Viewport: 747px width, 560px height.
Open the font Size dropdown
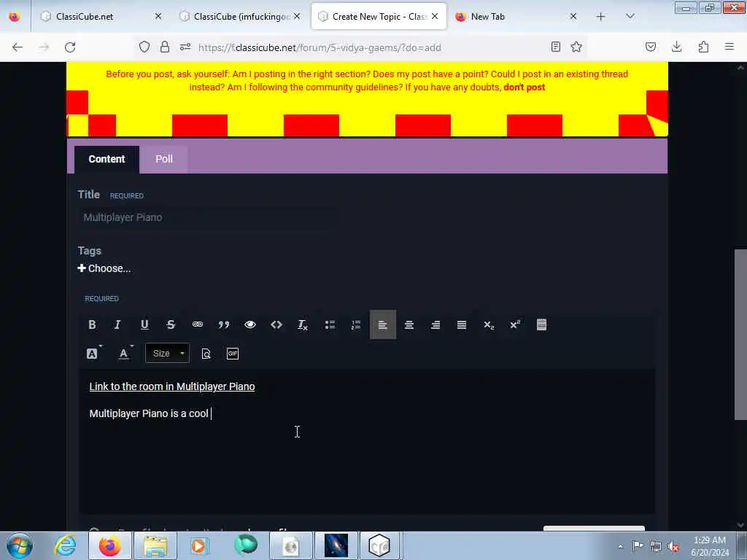(x=167, y=354)
